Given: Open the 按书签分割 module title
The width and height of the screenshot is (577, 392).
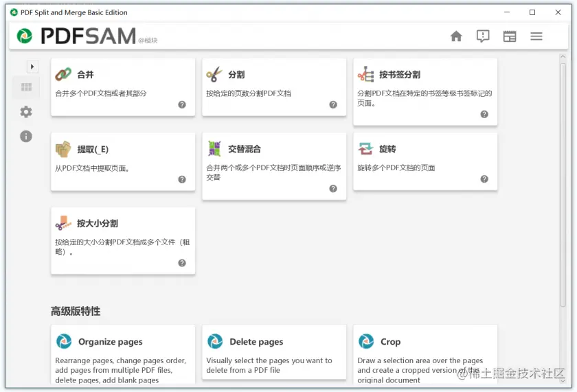Looking at the screenshot, I should (400, 75).
